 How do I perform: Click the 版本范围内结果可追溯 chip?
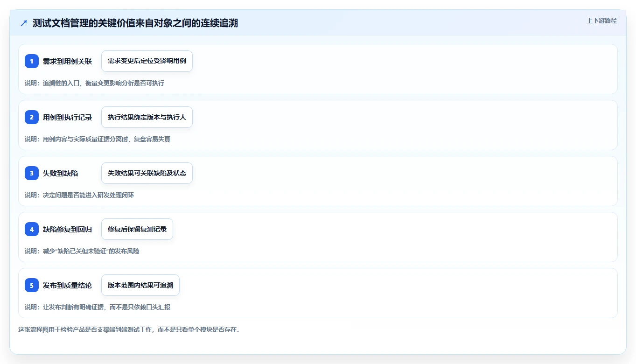click(x=140, y=285)
